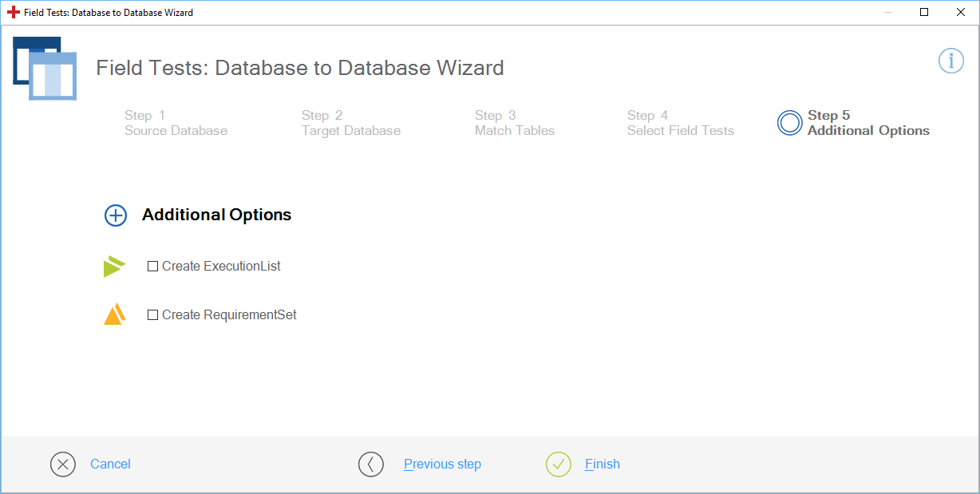The width and height of the screenshot is (980, 494).
Task: Click the Cancel link
Action: click(x=110, y=464)
